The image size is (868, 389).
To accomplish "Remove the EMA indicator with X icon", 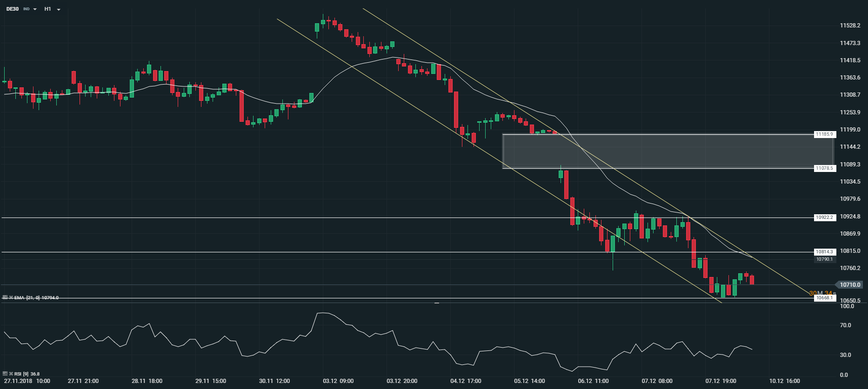I will point(11,297).
